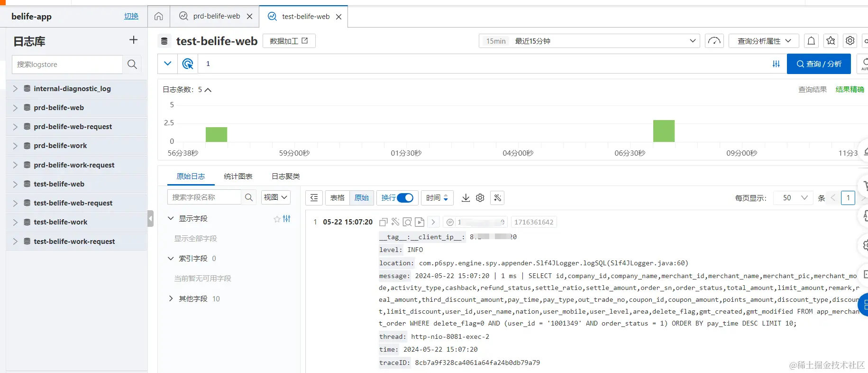Screen dimensions: 868x373
Task: Open log display settings gear
Action: click(480, 198)
